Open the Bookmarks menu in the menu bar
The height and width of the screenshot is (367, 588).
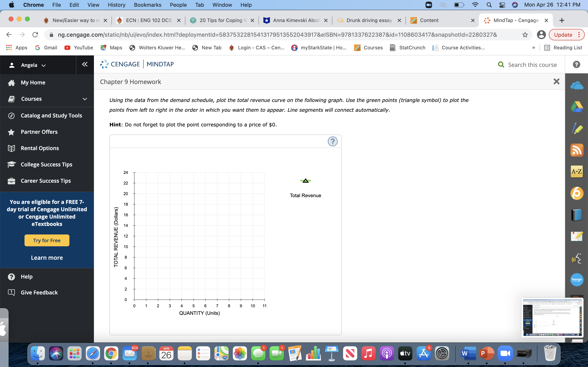point(147,5)
